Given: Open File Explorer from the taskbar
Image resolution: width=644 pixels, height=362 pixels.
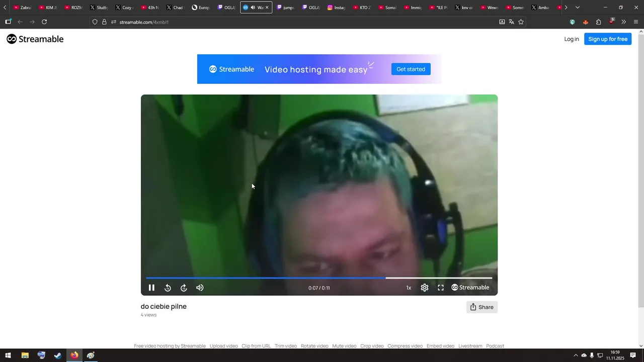Looking at the screenshot, I should [x=25, y=355].
